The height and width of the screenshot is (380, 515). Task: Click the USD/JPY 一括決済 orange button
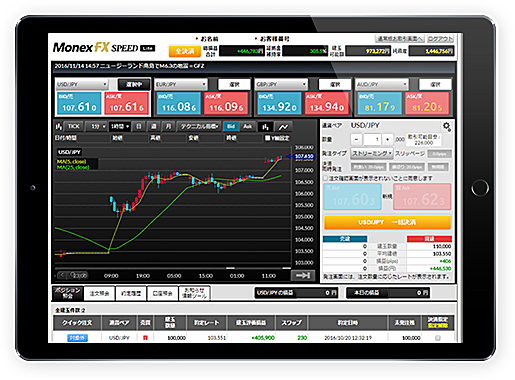pos(387,222)
